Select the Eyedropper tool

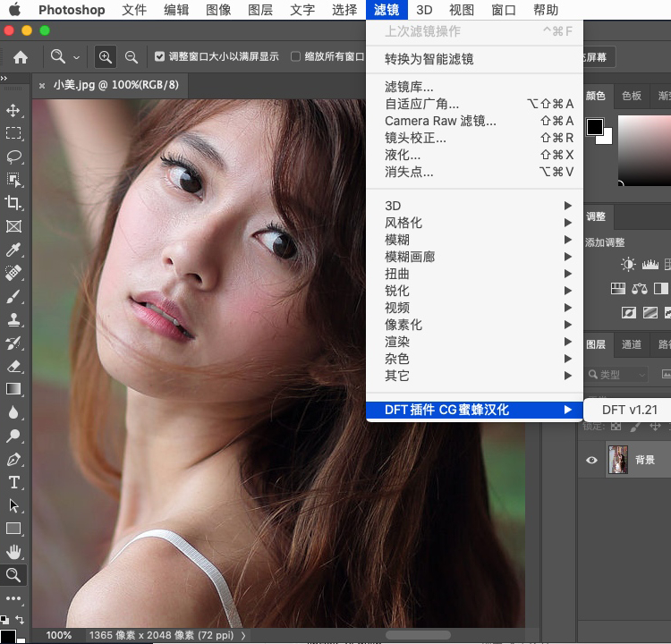[x=13, y=250]
